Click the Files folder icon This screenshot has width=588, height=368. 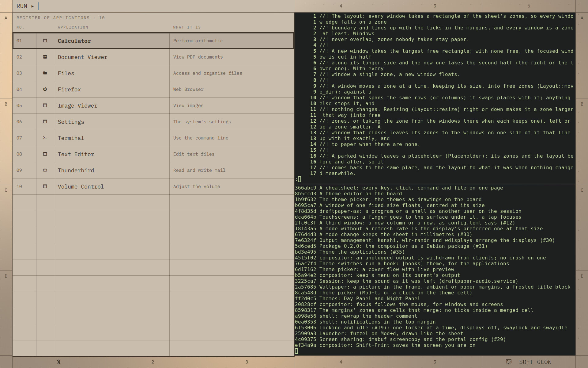[45, 73]
